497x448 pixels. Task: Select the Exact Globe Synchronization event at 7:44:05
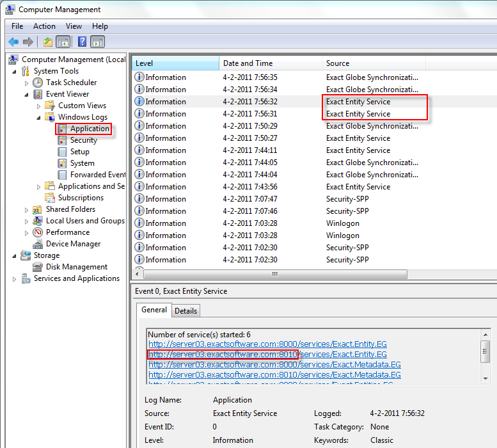[x=314, y=163]
